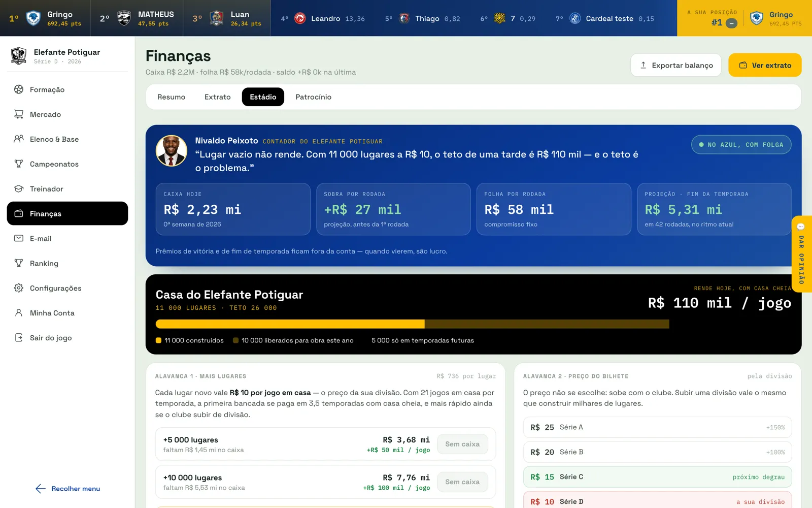Click Cardeal teste in seventh place
Image resolution: width=812 pixels, height=508 pixels.
pyautogui.click(x=605, y=18)
